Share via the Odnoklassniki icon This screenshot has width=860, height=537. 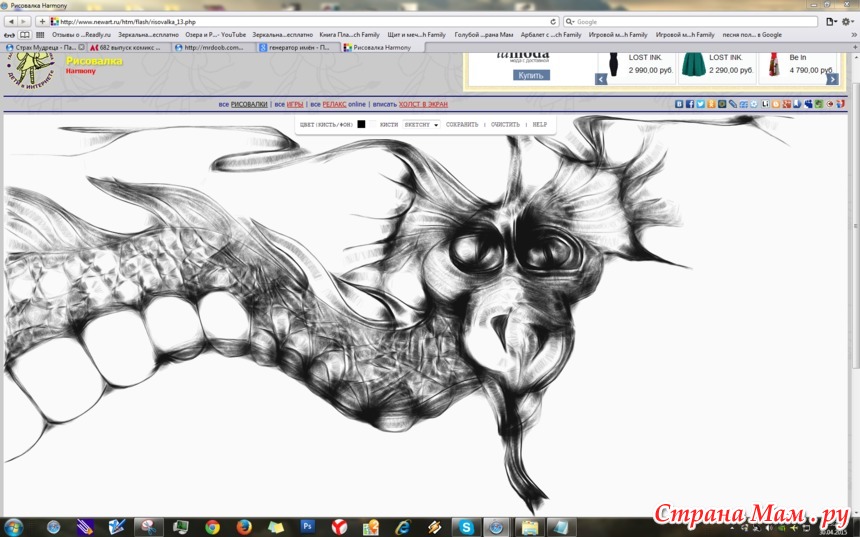click(711, 104)
